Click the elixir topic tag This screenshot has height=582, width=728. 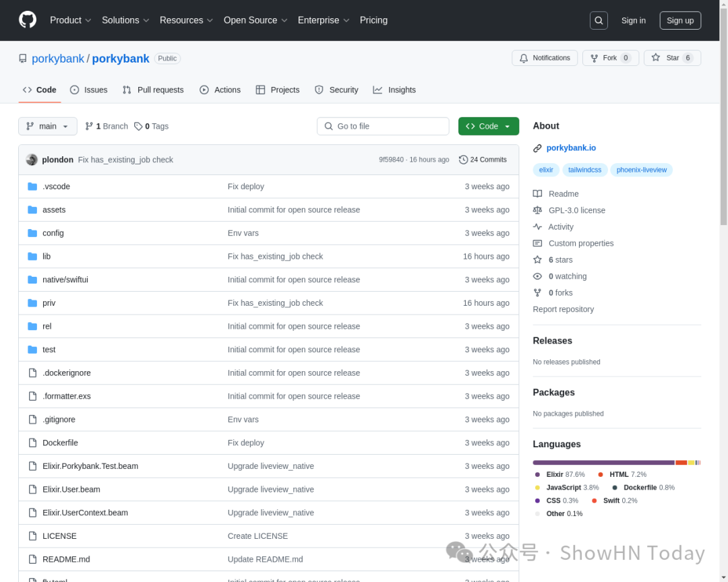546,170
